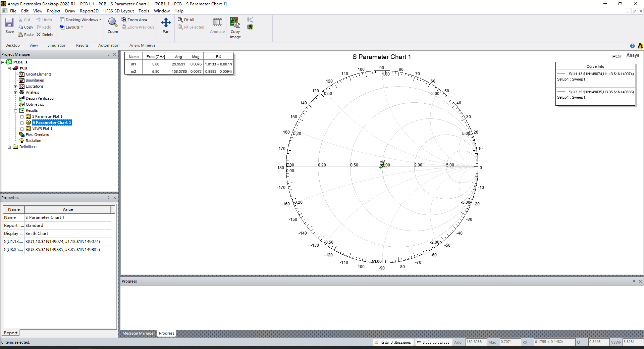Select the Boundaries tree node
The width and height of the screenshot is (644, 349).
pos(35,80)
